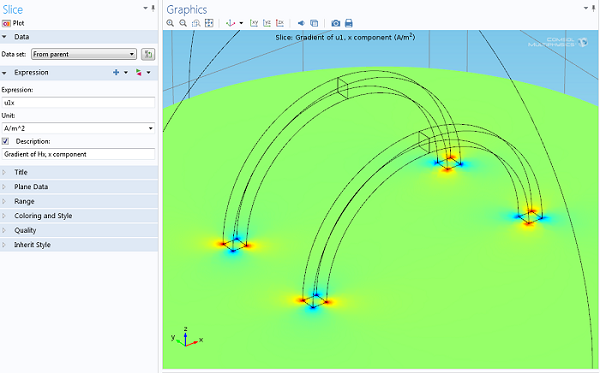Screen dimensions: 600x373
Task: Open the Graphics panel menu arrow
Action: click(586, 8)
